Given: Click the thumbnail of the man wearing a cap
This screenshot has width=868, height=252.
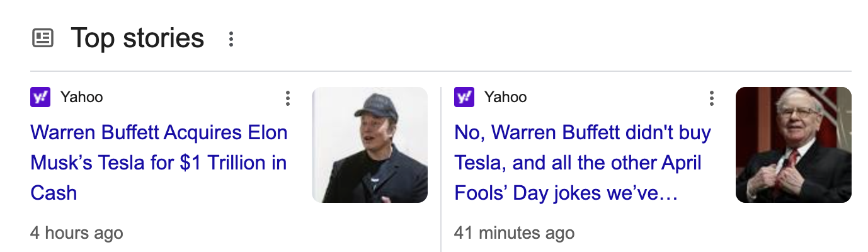Looking at the screenshot, I should [370, 145].
